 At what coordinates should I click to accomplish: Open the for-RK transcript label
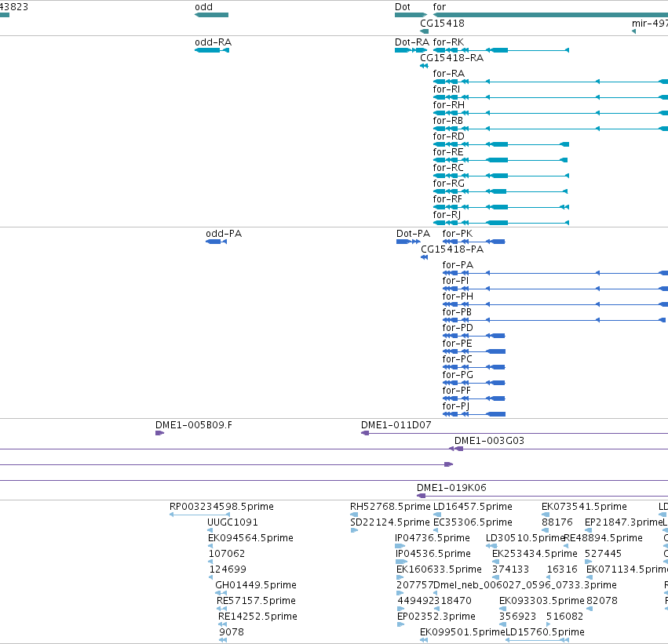pyautogui.click(x=448, y=42)
